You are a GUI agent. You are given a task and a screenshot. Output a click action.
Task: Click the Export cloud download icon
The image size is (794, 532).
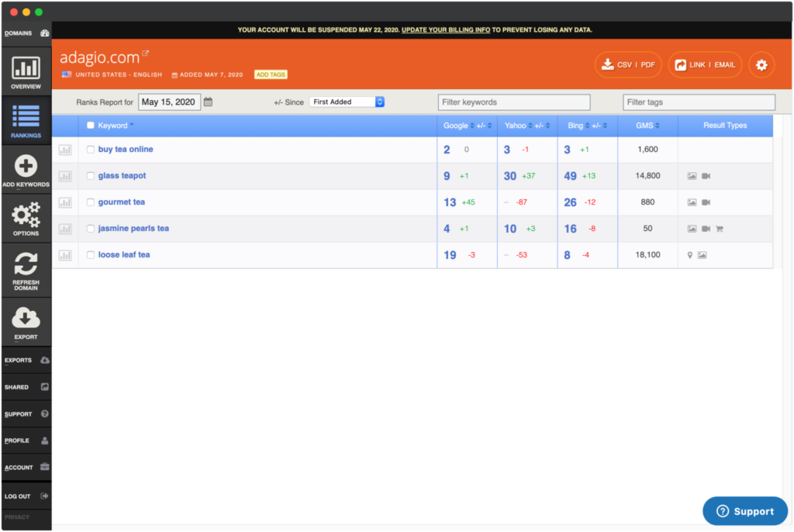[x=26, y=318]
